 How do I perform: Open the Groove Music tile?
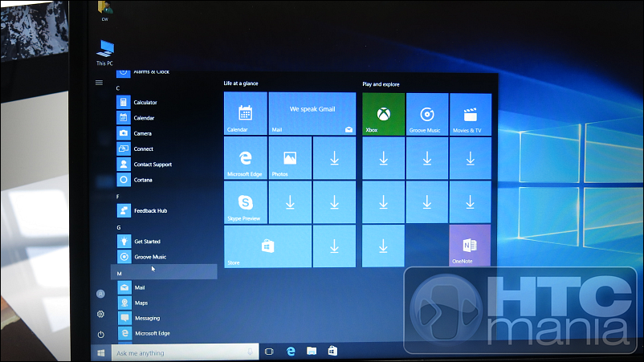427,114
